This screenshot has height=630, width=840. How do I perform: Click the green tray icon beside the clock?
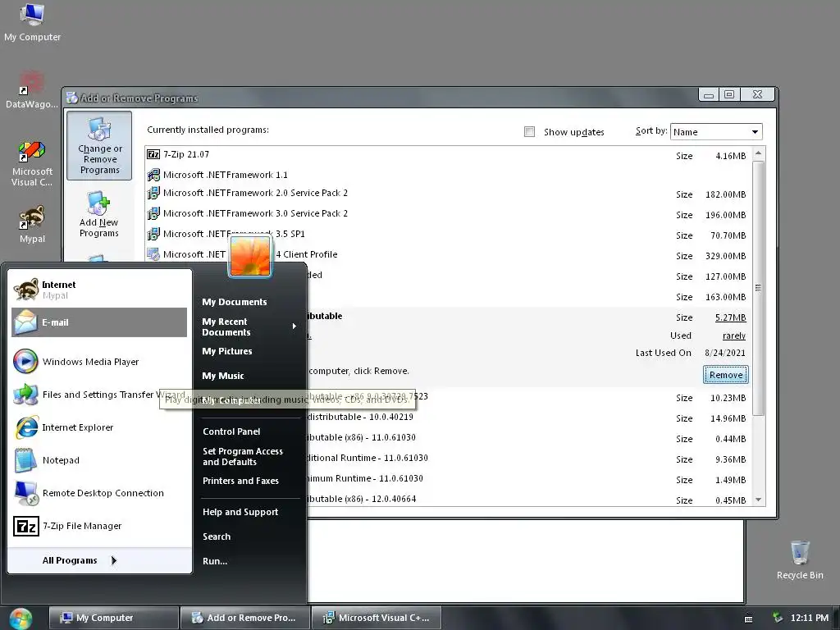pyautogui.click(x=778, y=618)
